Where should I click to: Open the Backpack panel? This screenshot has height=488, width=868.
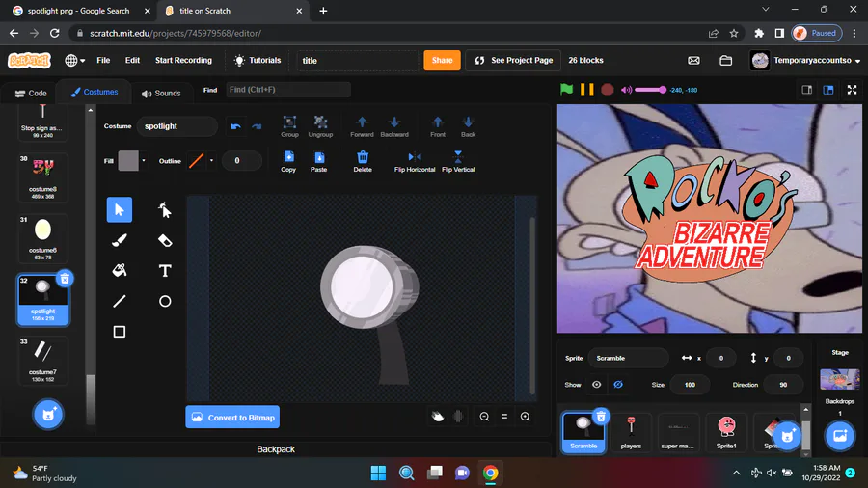(x=276, y=449)
